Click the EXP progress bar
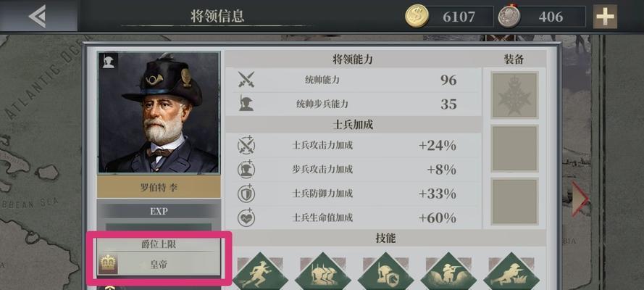 159,227
